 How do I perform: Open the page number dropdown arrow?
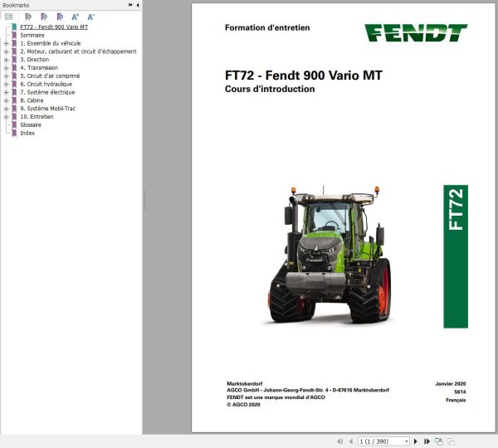(406, 441)
